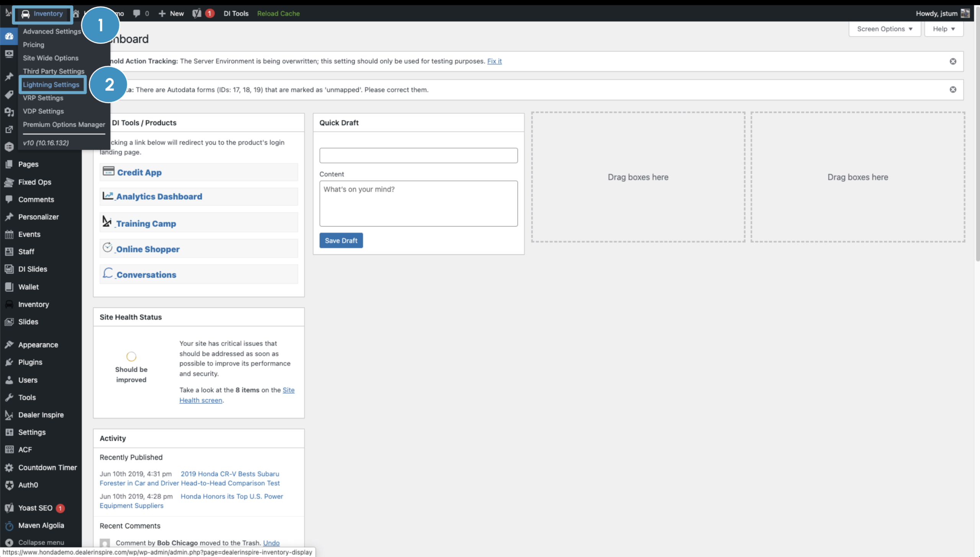
Task: Dismiss the Autodata unmapped forms notice
Action: point(953,90)
